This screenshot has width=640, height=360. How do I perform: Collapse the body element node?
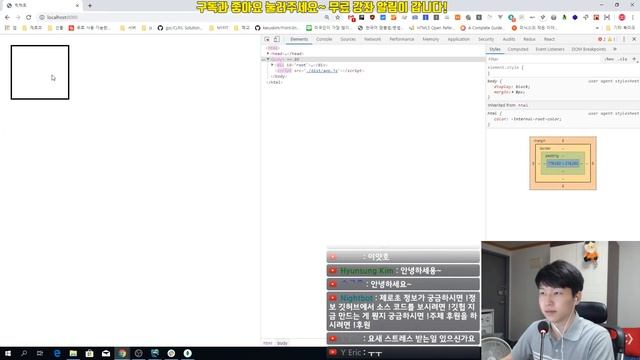(268, 59)
